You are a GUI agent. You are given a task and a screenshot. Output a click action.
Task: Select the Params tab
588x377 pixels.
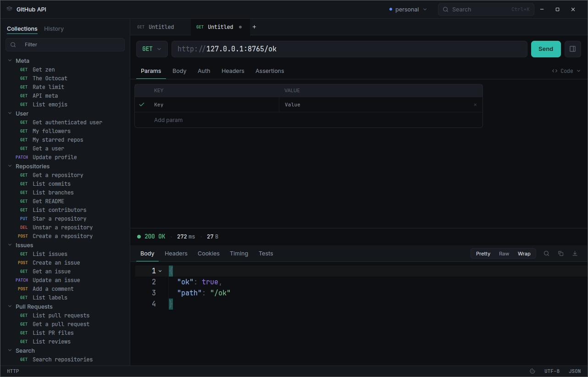[x=151, y=71]
